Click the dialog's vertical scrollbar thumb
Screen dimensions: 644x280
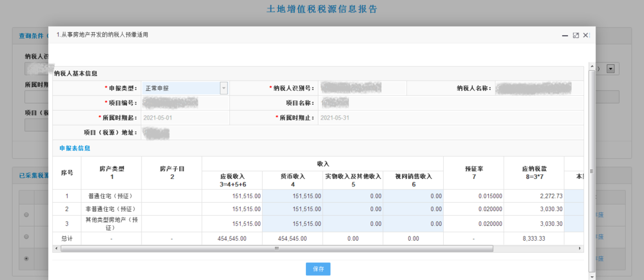click(592, 171)
